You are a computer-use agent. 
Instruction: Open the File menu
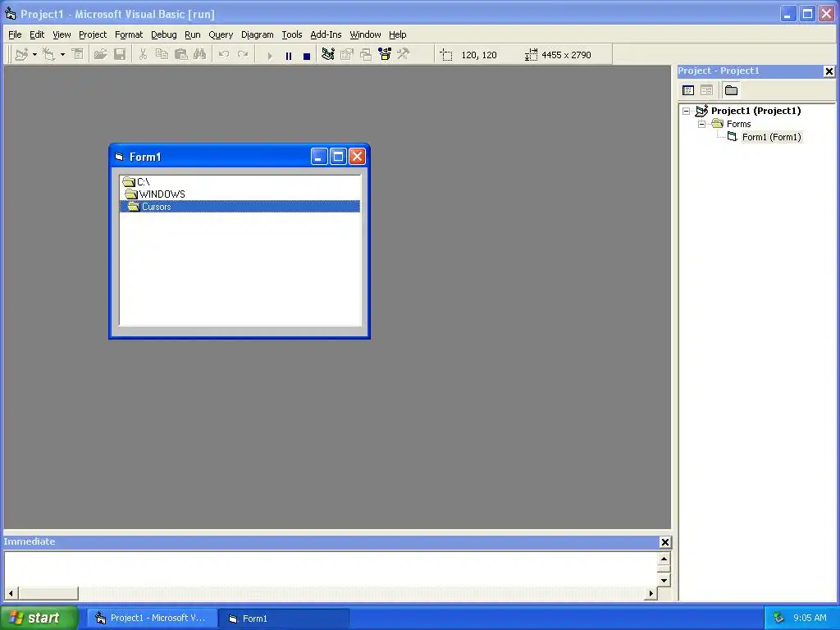tap(15, 34)
